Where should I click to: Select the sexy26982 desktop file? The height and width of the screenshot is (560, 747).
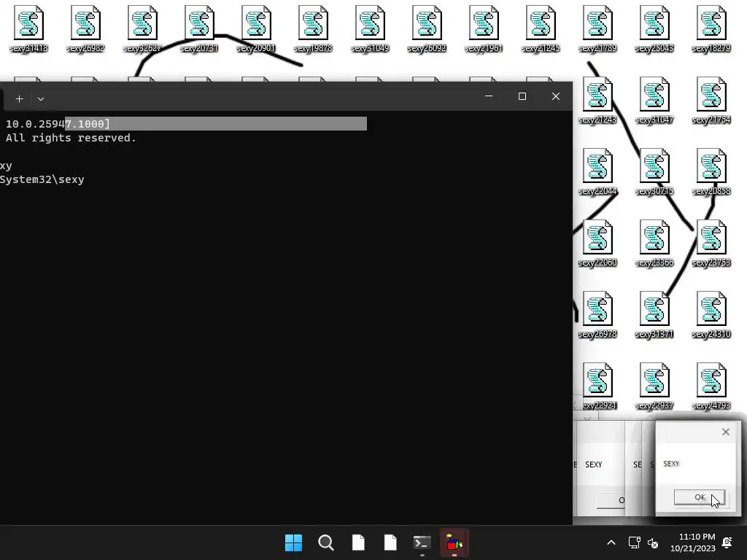point(85,29)
